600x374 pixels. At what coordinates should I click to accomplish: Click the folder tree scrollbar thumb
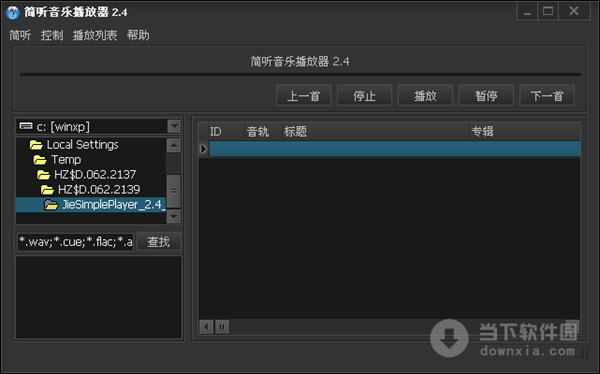174,191
